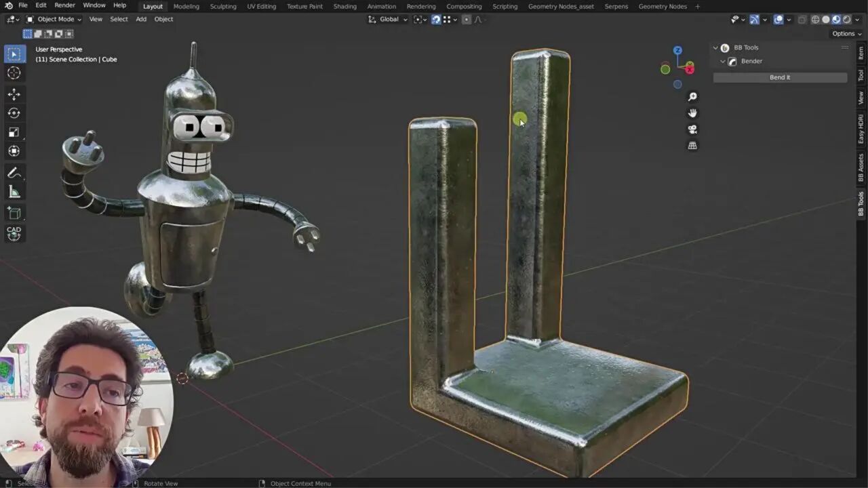This screenshot has height=488, width=868.
Task: Enable snapping with the magnet icon
Action: (x=436, y=19)
